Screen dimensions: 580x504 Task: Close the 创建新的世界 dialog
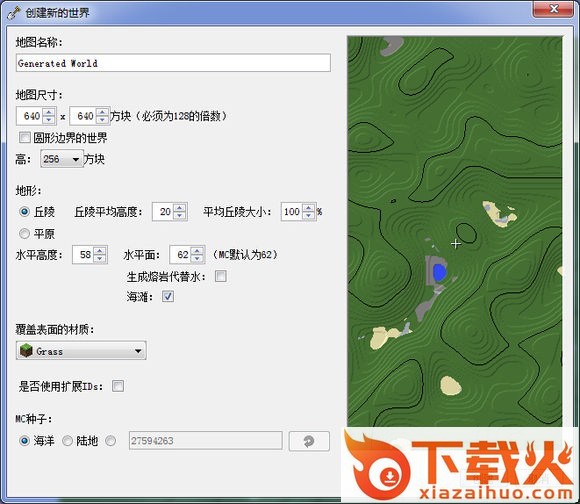tap(553, 9)
